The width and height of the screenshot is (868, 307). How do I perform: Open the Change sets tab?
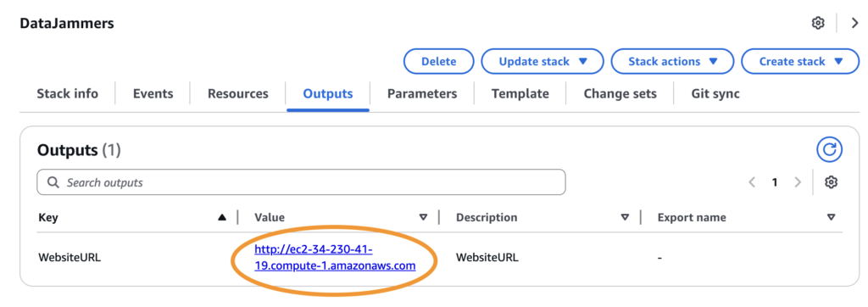point(620,93)
